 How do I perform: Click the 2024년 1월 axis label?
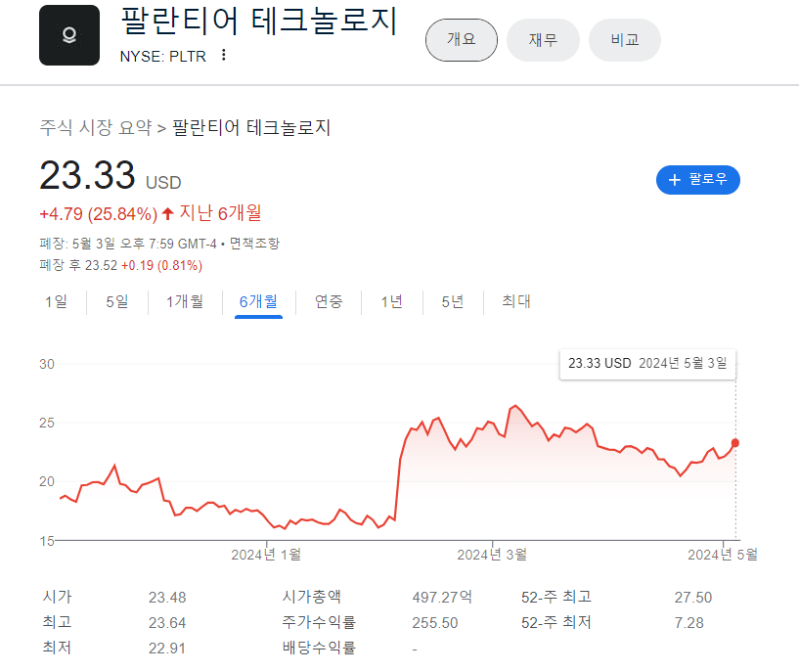(x=266, y=555)
